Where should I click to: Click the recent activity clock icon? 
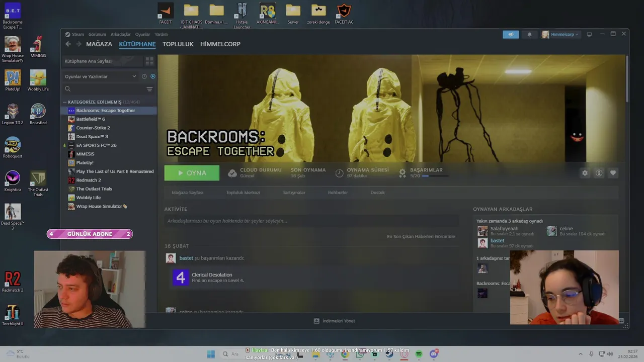click(144, 76)
